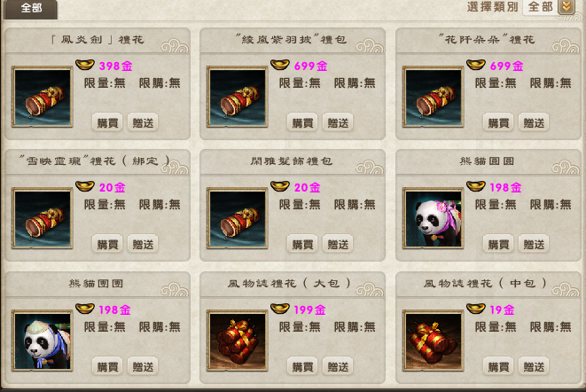
Task: Click the 風物誌禮花 大包 firecracker bundle icon
Action: pos(238,341)
